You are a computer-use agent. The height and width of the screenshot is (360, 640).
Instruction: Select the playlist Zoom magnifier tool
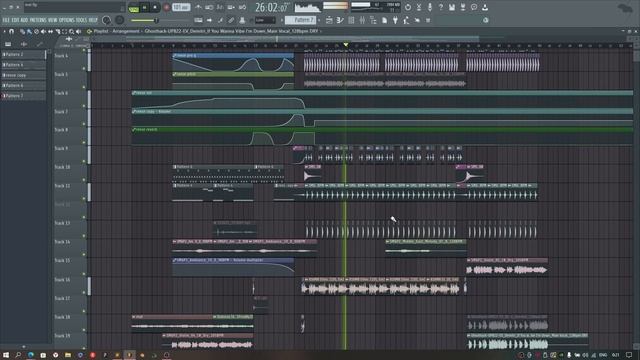click(71, 31)
